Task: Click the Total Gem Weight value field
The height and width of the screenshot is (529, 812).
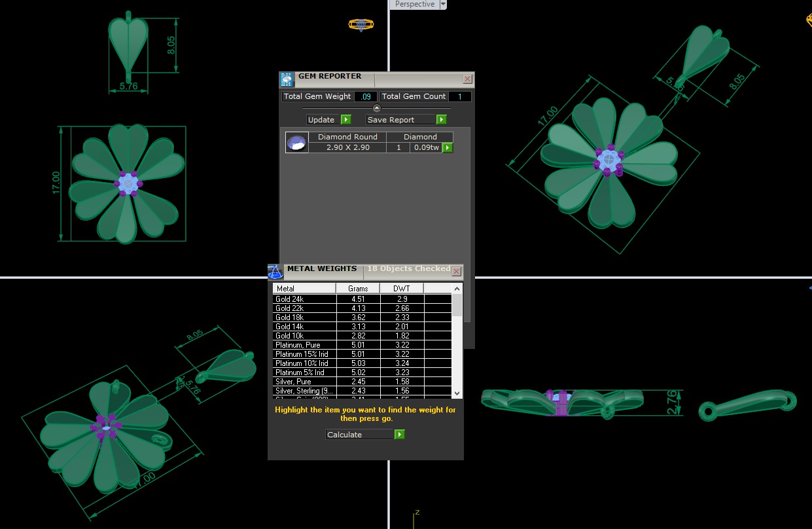Action: pyautogui.click(x=366, y=96)
